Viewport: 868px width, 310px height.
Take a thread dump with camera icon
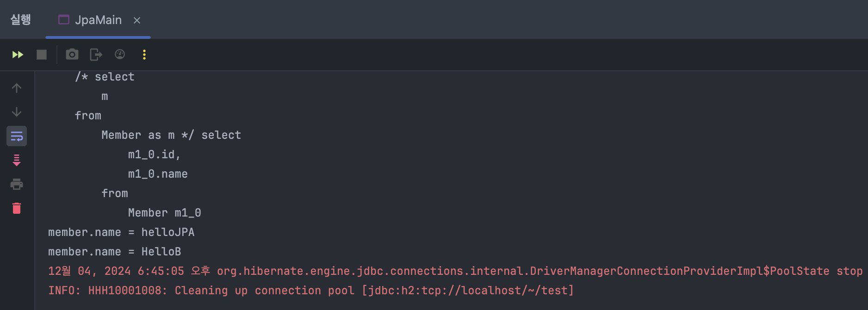coord(72,55)
